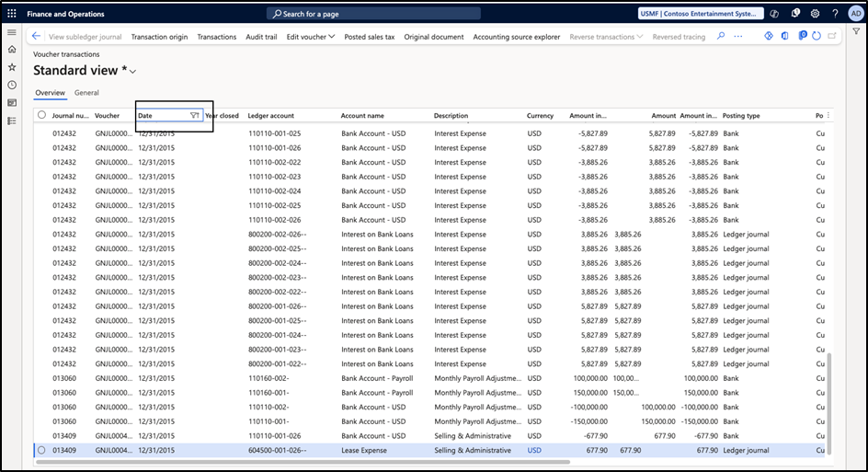The height and width of the screenshot is (472, 868).
Task: Click the Home icon in left sidebar
Action: 12,50
